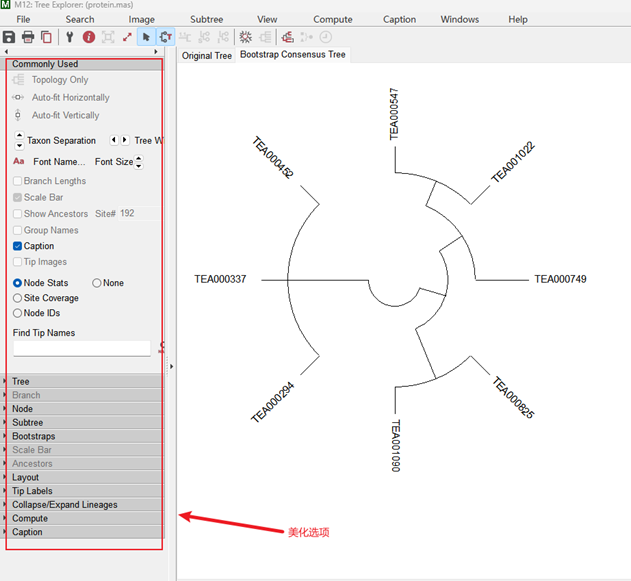Click the branch-length display toolbar icon
631x581 pixels.
coord(185,37)
